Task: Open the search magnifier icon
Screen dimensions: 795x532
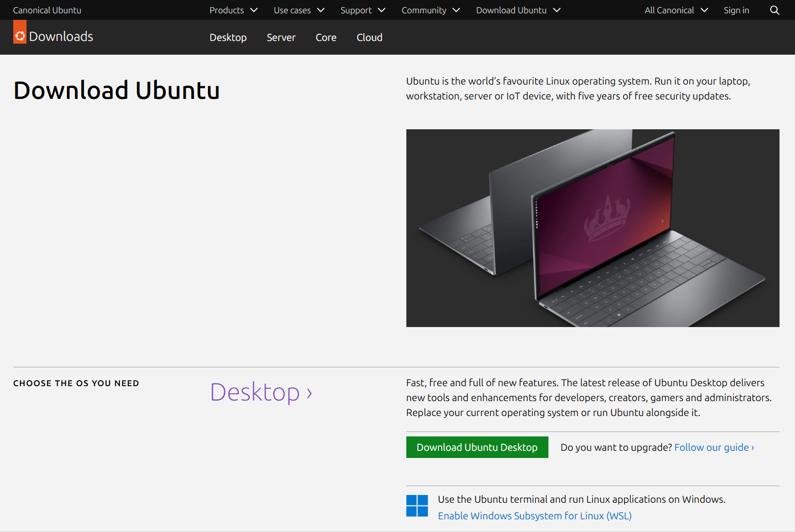Action: click(775, 10)
